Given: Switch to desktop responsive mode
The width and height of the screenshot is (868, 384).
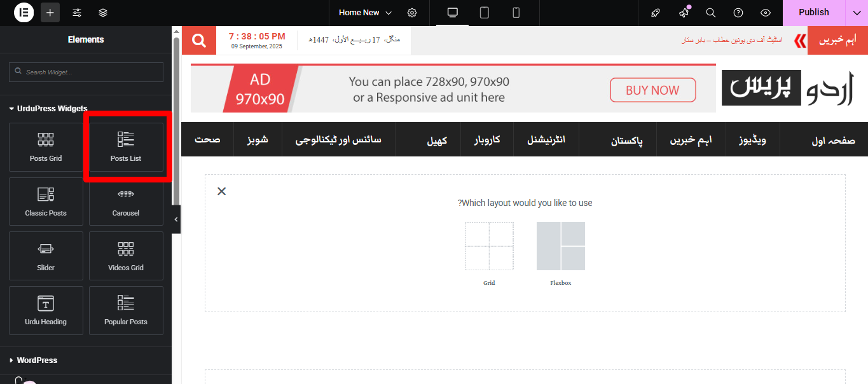Looking at the screenshot, I should pyautogui.click(x=453, y=13).
